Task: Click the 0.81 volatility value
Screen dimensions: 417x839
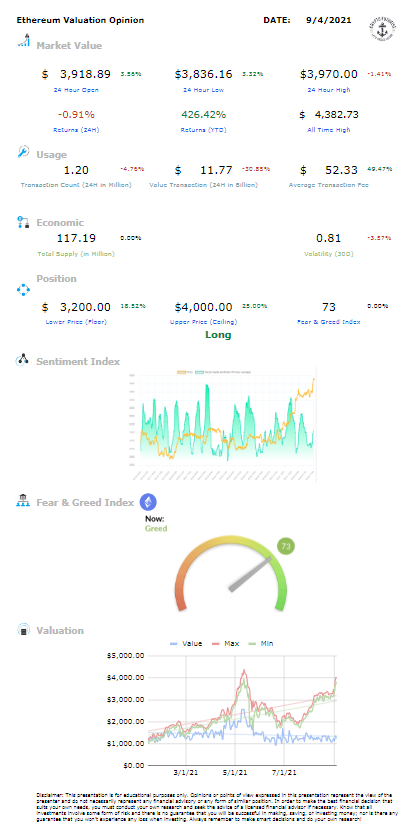Action: 329,238
